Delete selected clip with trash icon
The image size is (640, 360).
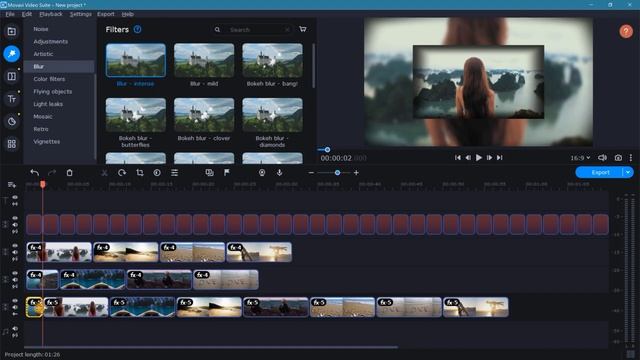69,173
